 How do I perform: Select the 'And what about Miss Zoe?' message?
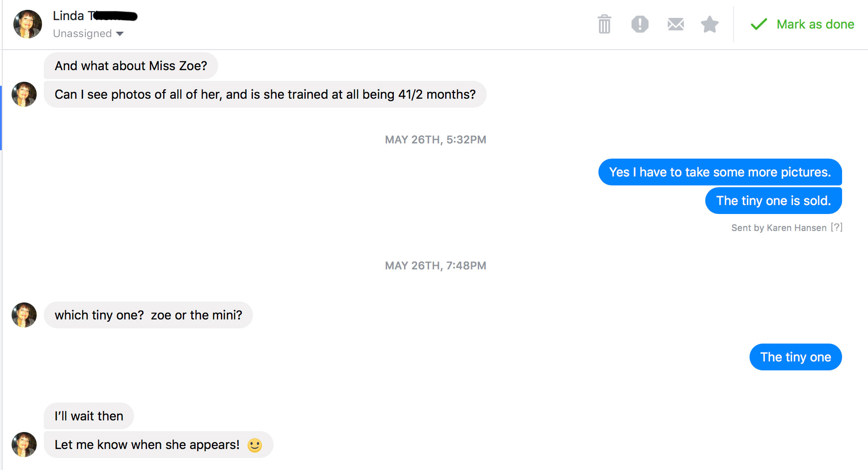pos(131,66)
